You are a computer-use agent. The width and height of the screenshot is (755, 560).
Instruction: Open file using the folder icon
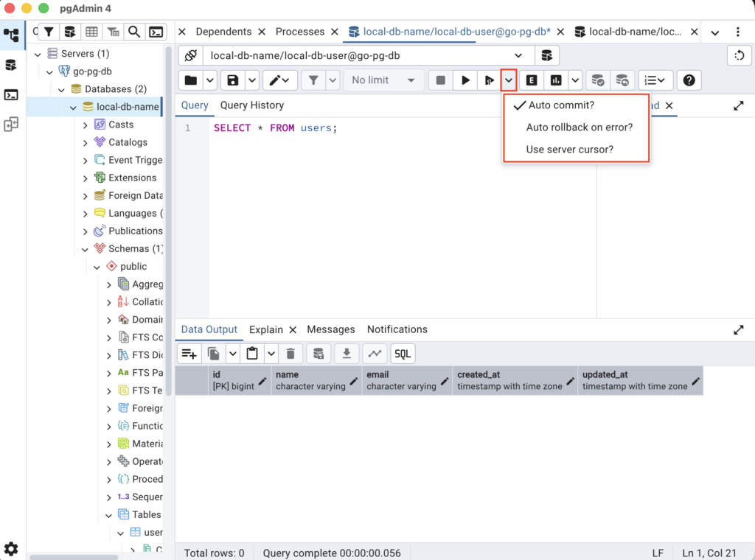[x=191, y=80]
